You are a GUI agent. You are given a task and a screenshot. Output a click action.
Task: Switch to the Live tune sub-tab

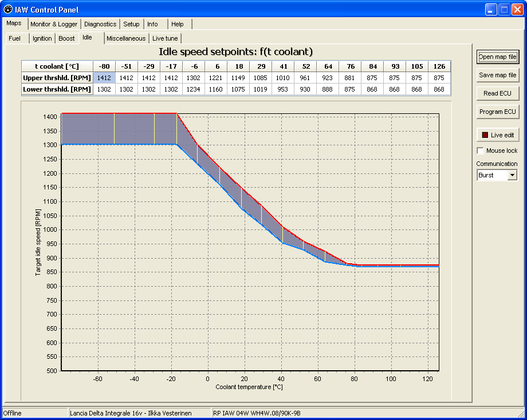coord(165,38)
